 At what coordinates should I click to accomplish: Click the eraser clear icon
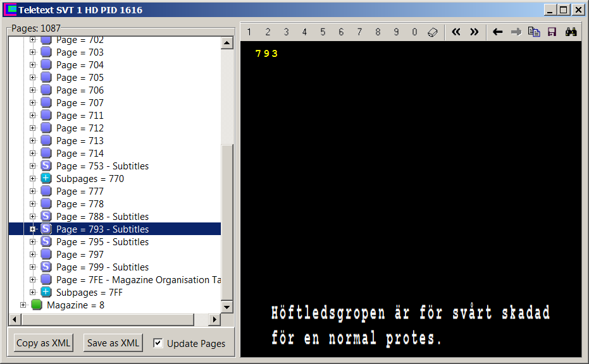(433, 32)
